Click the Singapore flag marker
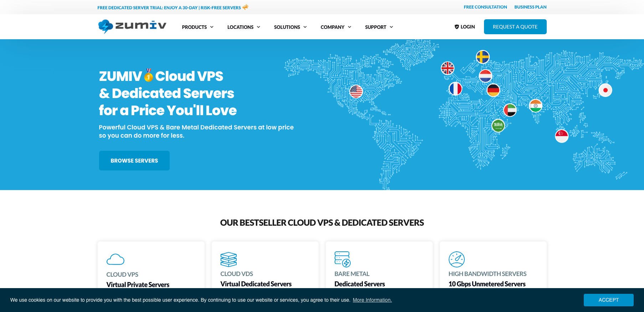Screen dimensions: 644x312 (562, 136)
